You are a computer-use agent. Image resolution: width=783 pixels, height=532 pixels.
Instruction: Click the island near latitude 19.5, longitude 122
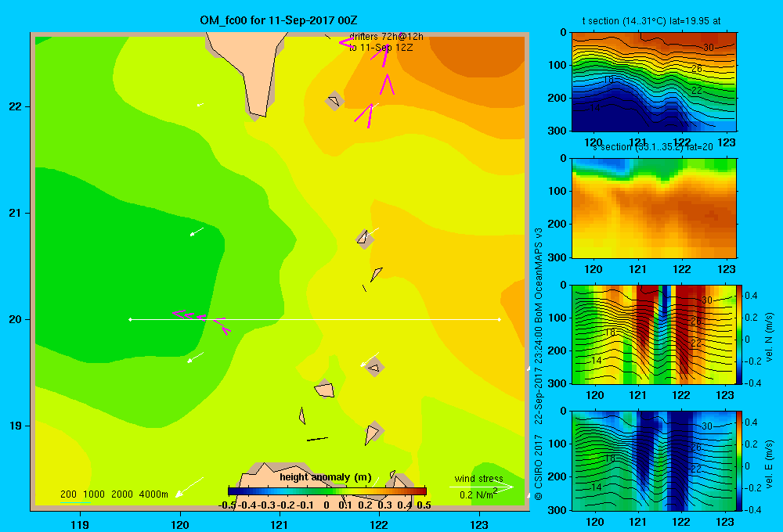[x=374, y=367]
